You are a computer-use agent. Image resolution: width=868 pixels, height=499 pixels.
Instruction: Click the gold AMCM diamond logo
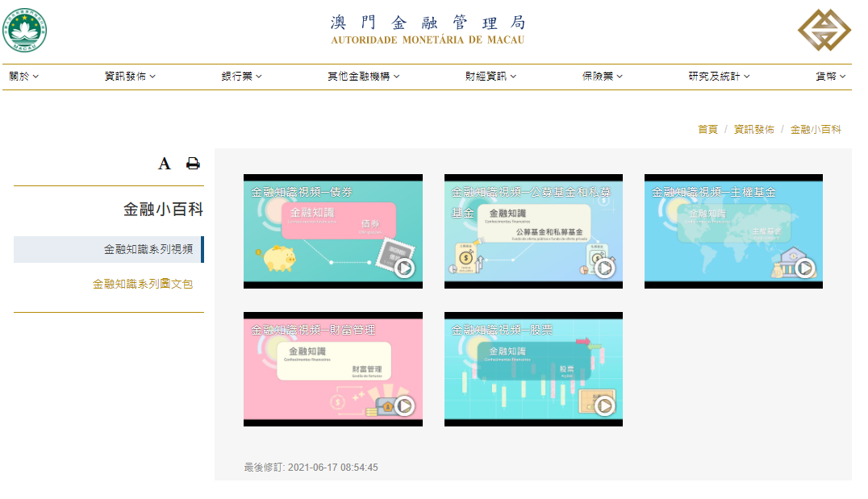(x=824, y=31)
